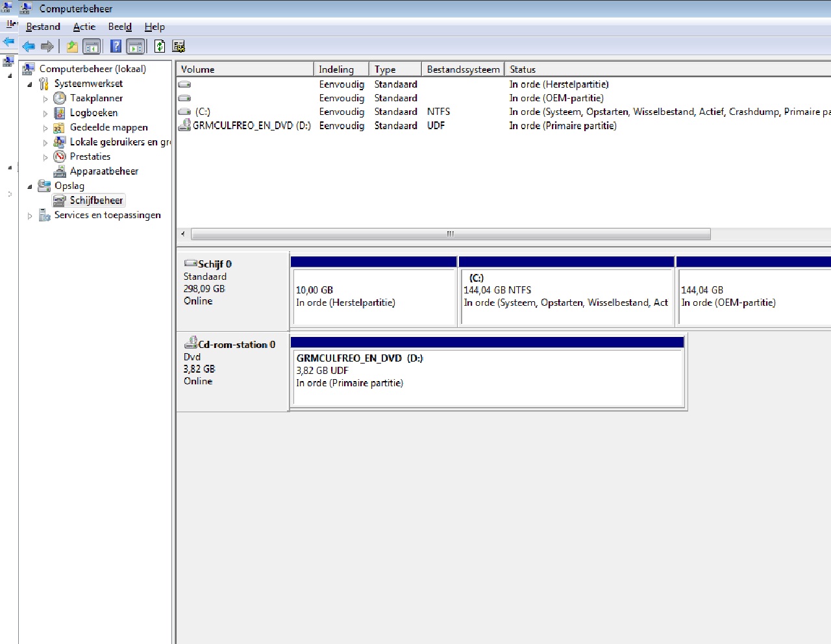
Task: Select the GRMCULFREO_EN_DVD (D:) disc icon in list
Action: click(184, 125)
